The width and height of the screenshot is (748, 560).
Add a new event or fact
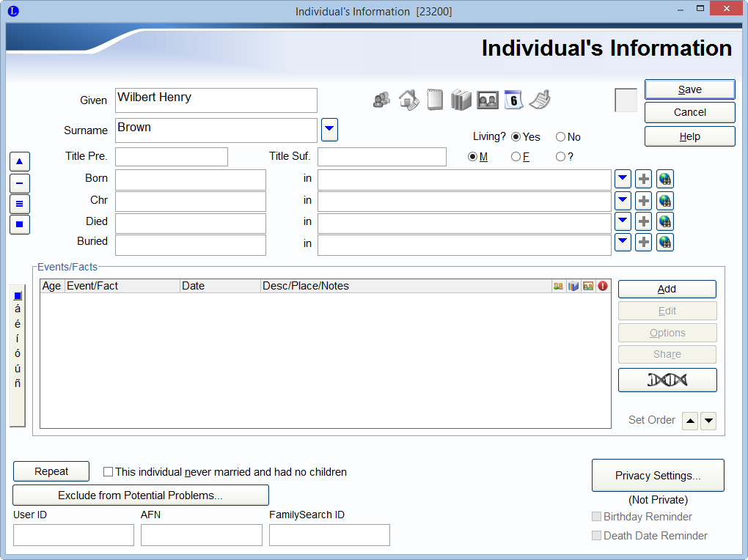(x=667, y=289)
